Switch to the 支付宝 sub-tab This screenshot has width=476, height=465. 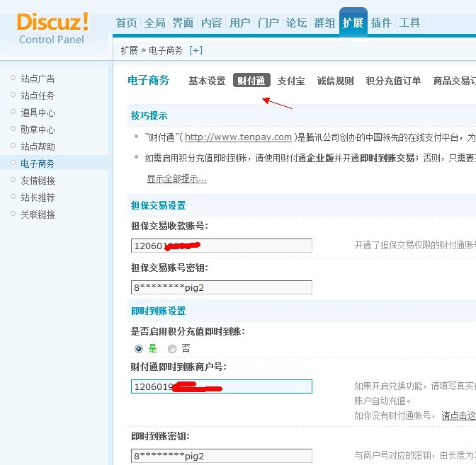pos(291,81)
